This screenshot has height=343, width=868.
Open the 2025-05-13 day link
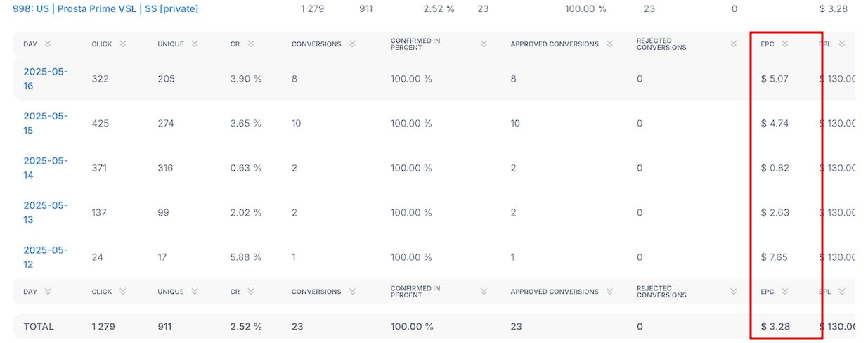[46, 212]
